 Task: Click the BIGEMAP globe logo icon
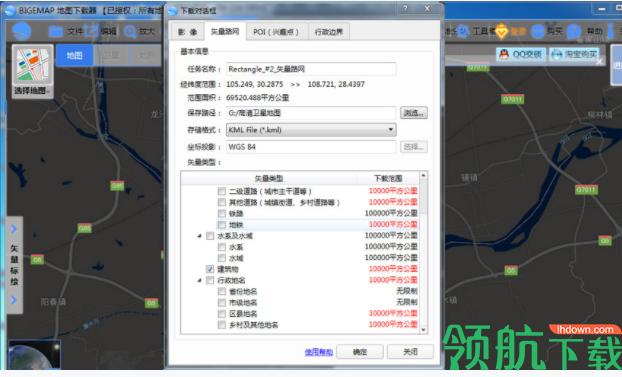21,31
